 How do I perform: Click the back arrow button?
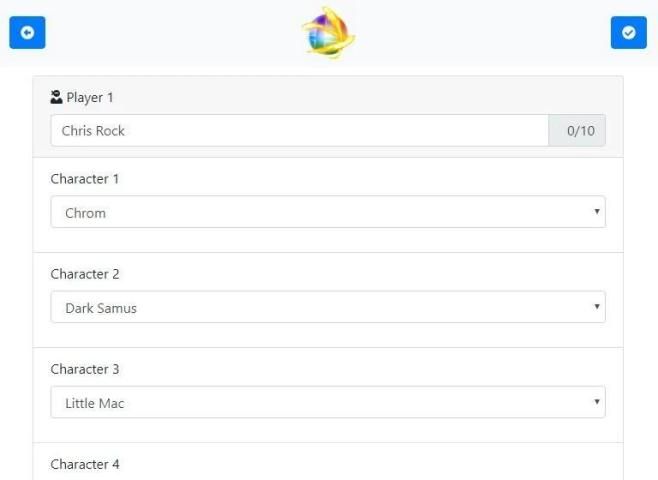coord(27,32)
